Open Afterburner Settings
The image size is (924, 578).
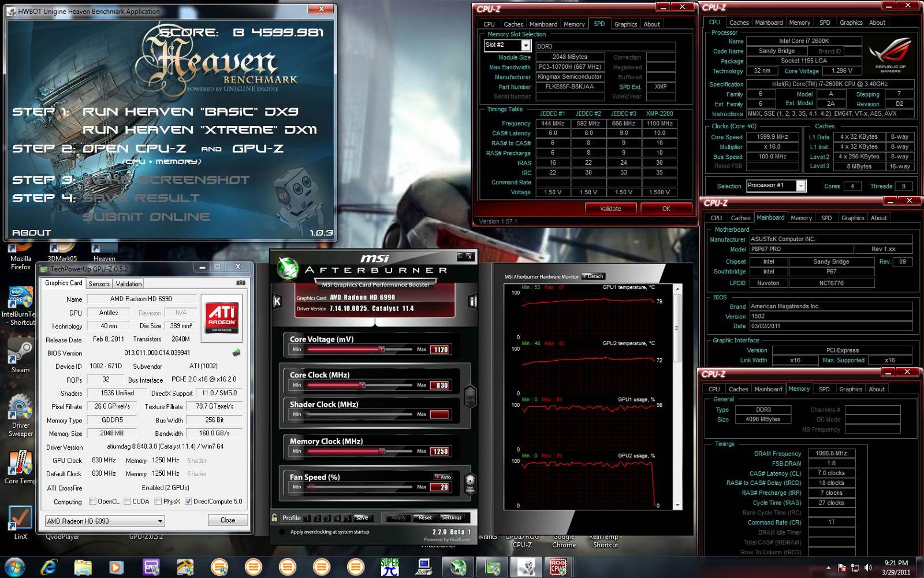click(452, 518)
